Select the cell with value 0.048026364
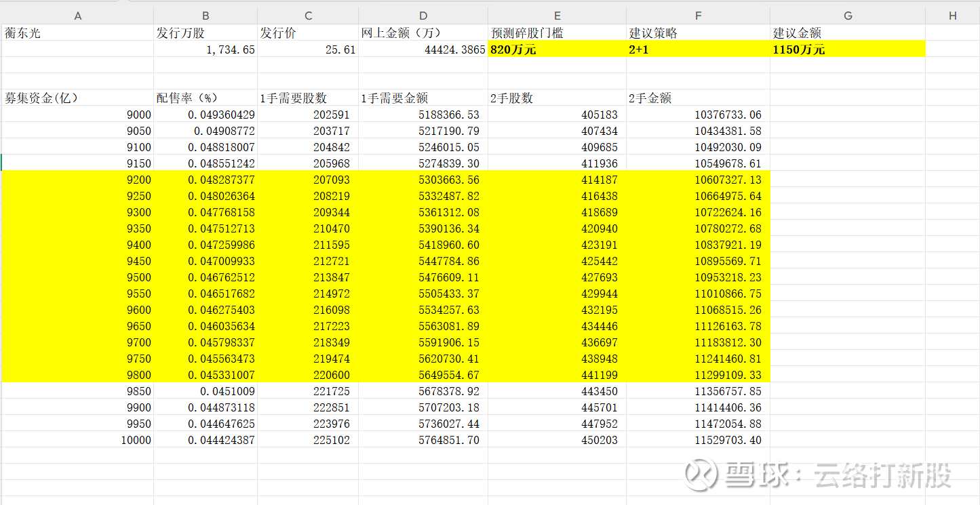Image resolution: width=980 pixels, height=505 pixels. coord(205,196)
